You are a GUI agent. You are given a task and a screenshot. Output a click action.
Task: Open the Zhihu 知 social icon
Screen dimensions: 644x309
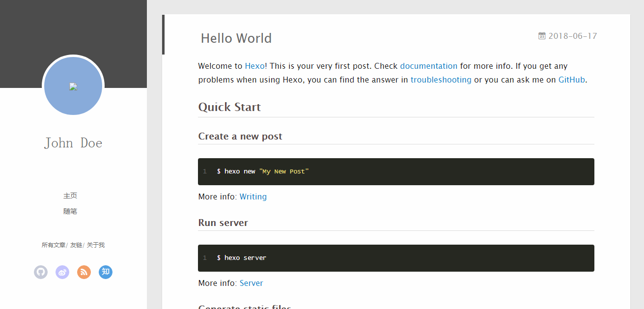[x=106, y=272]
